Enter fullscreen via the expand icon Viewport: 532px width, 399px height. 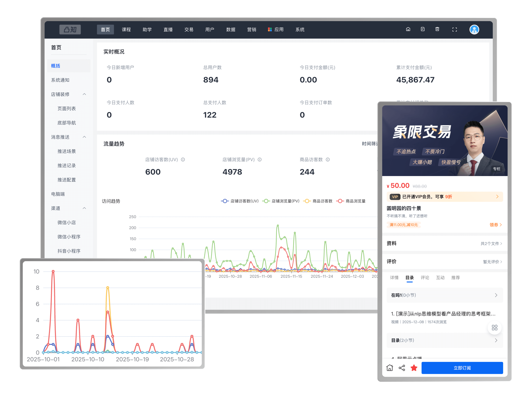(455, 29)
